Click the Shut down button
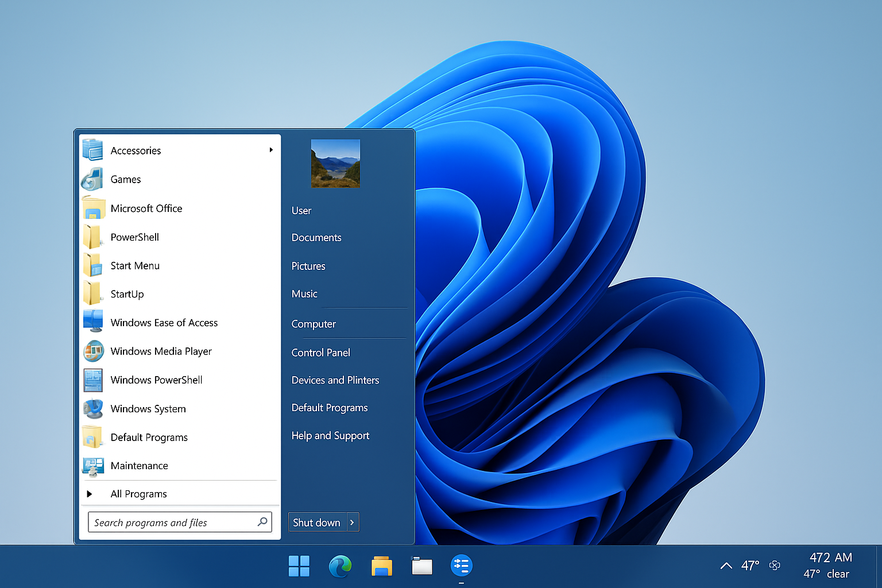Screen dimensions: 882x588 pyautogui.click(x=316, y=522)
